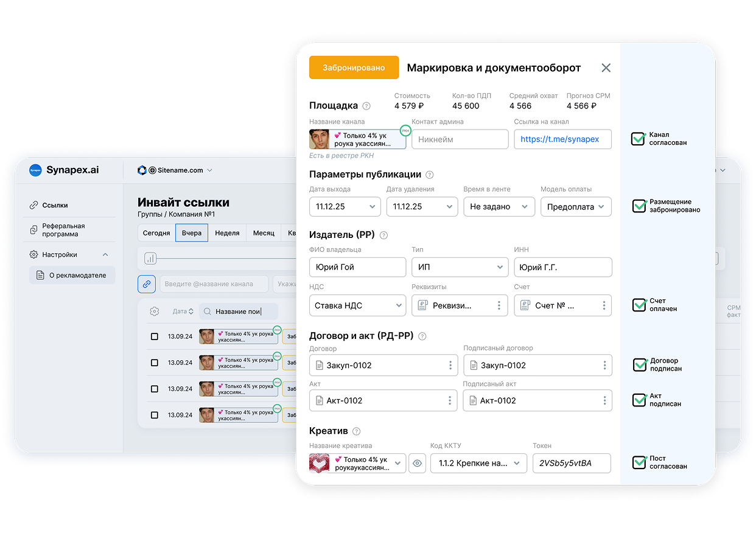The image size is (756, 533).
Task: Preview creative with the eye icon
Action: tap(417, 463)
